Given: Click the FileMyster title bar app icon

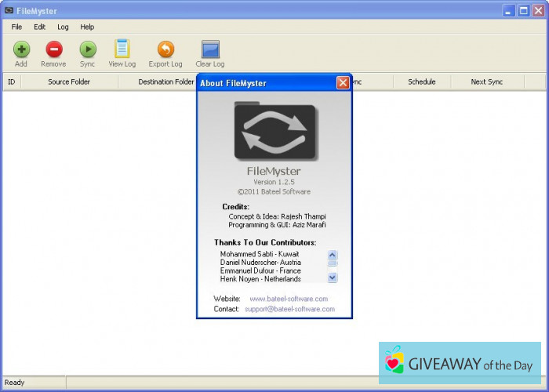Looking at the screenshot, I should pos(9,10).
